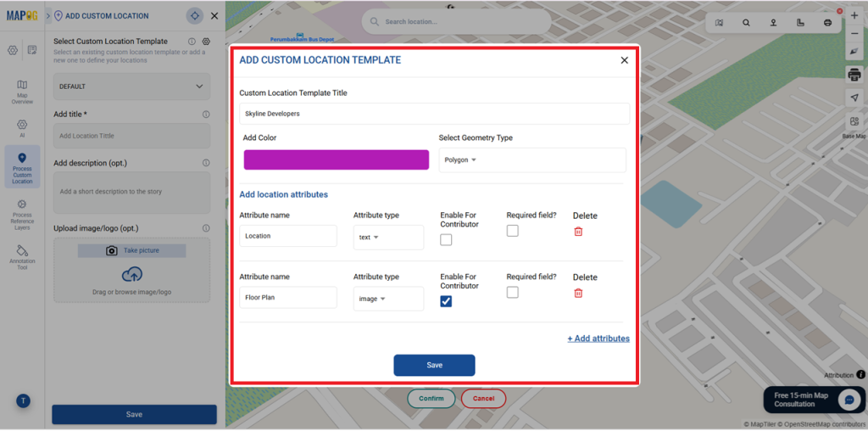Open the image attribute type dropdown
868x431 pixels.
pos(388,299)
